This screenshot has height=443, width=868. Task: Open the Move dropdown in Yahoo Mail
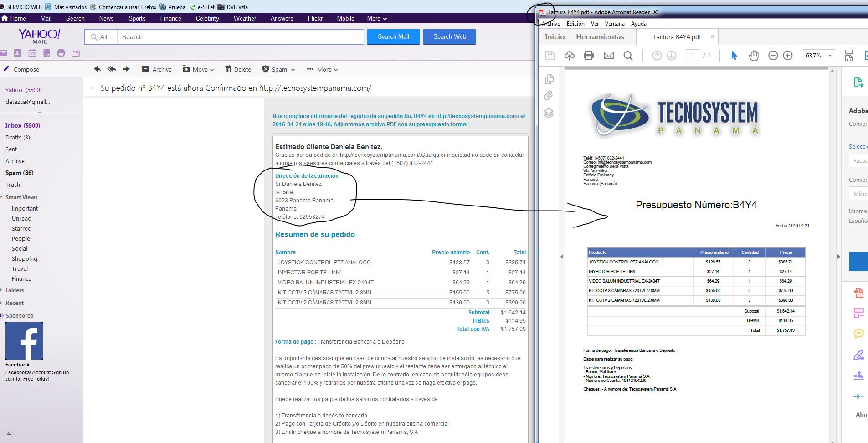point(198,69)
